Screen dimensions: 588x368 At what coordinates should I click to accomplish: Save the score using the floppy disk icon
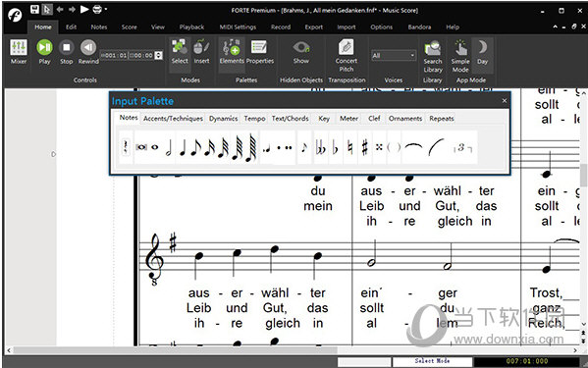pyautogui.click(x=35, y=10)
